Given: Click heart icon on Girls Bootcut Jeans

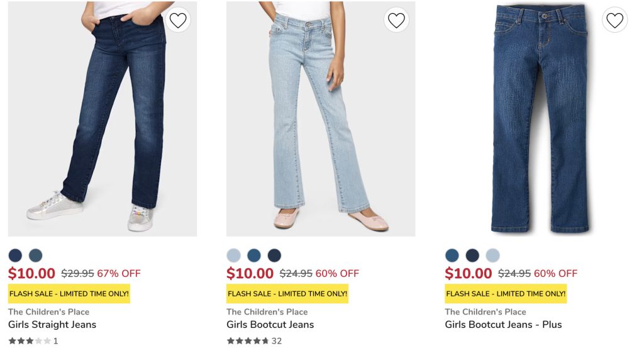Looking at the screenshot, I should pyautogui.click(x=396, y=21).
